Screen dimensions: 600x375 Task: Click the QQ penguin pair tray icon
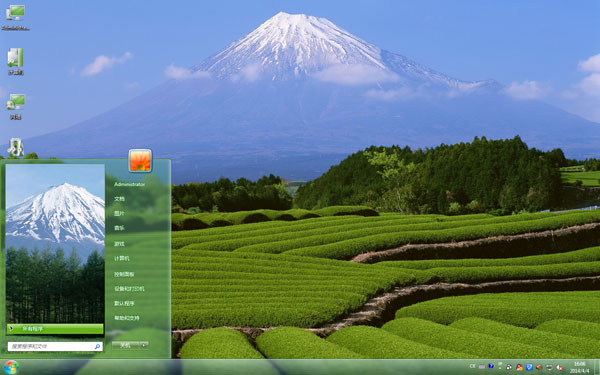pos(509,367)
